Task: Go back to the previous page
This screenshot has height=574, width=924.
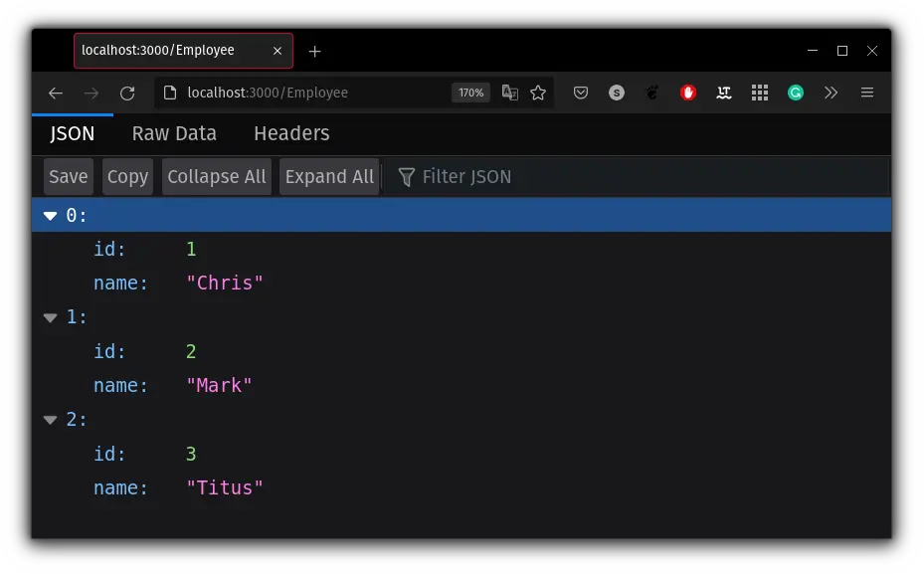Action: coord(56,94)
